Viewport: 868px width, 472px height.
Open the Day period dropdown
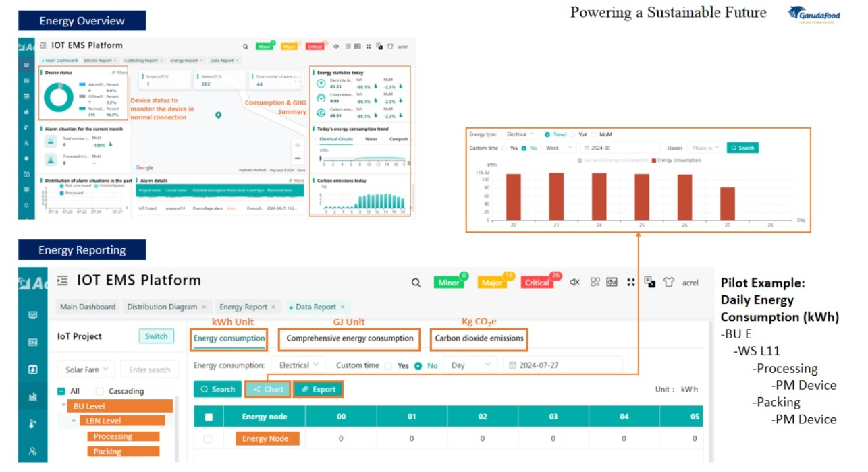[x=471, y=365]
